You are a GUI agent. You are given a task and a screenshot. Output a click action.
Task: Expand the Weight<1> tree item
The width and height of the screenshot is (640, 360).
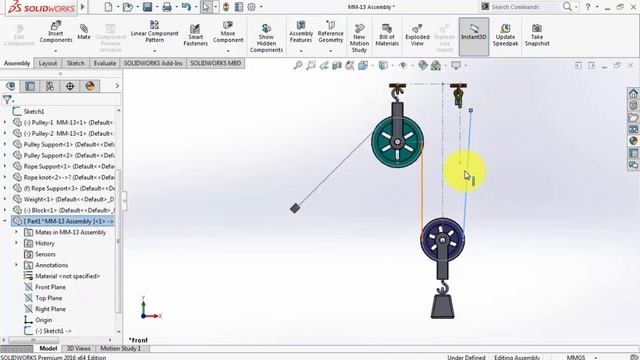[x=5, y=199]
